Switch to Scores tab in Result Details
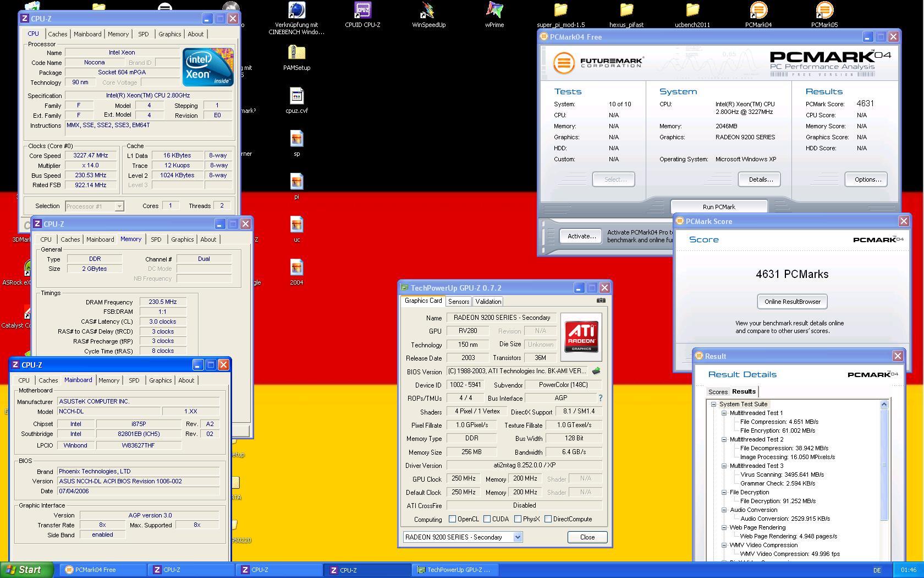Screen dimensions: 924x578 click(x=718, y=392)
